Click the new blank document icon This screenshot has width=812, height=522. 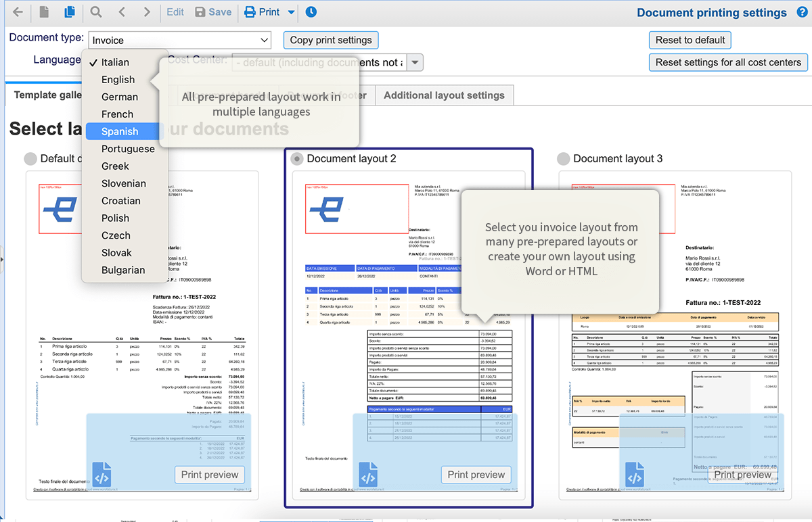(44, 12)
